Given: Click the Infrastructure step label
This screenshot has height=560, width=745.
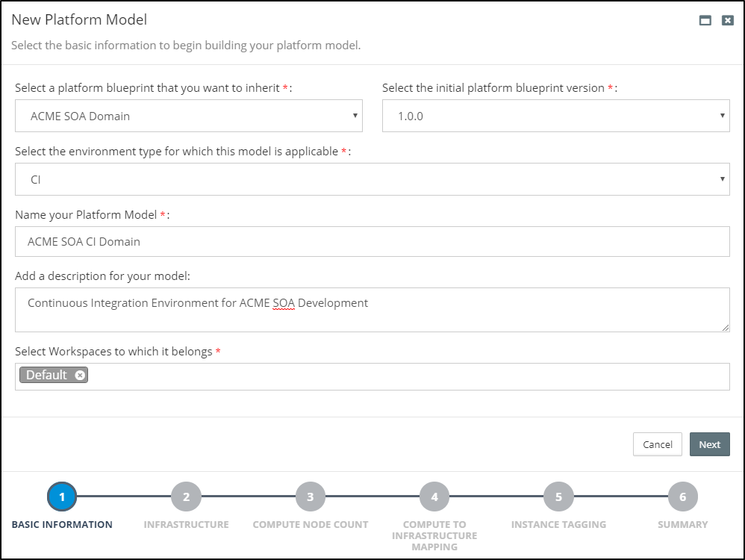Looking at the screenshot, I should (x=186, y=524).
